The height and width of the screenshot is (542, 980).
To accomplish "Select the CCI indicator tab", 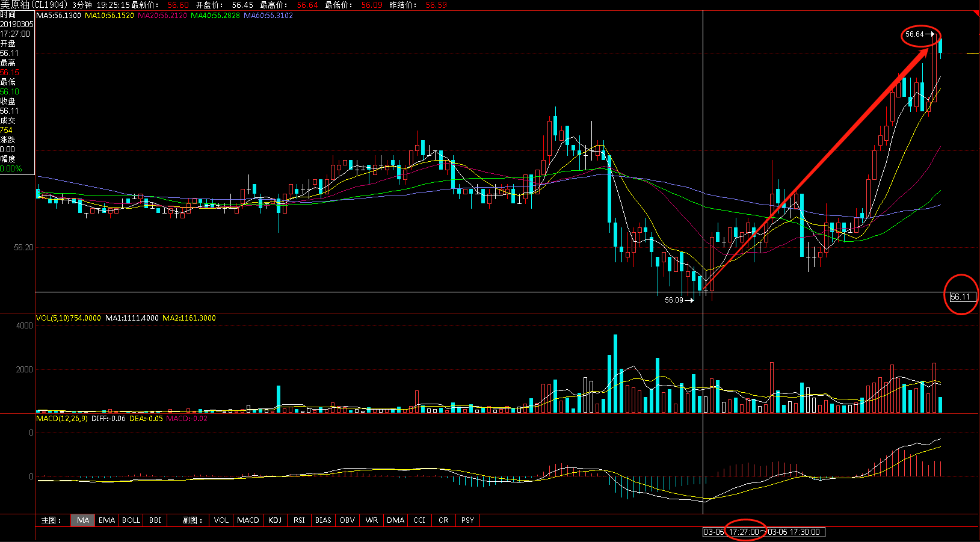I will click(419, 520).
